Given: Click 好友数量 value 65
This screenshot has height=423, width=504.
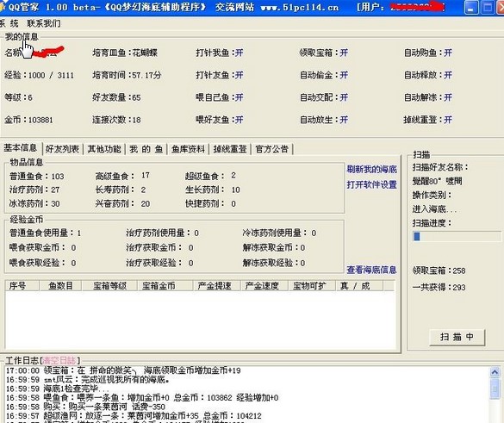Looking at the screenshot, I should tap(136, 97).
